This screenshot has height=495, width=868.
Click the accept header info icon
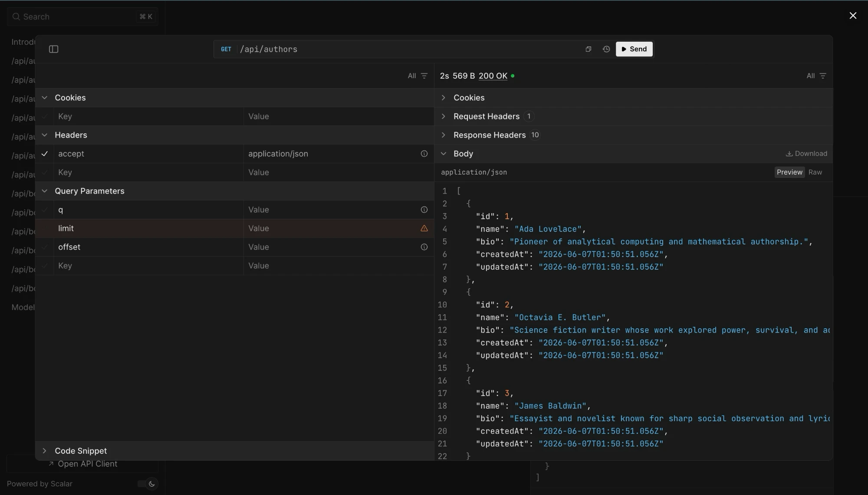point(424,154)
